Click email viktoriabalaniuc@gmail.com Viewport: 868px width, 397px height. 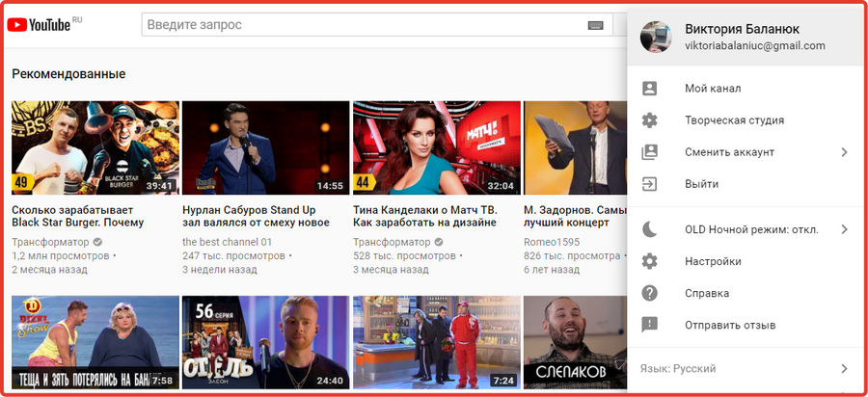tap(755, 46)
